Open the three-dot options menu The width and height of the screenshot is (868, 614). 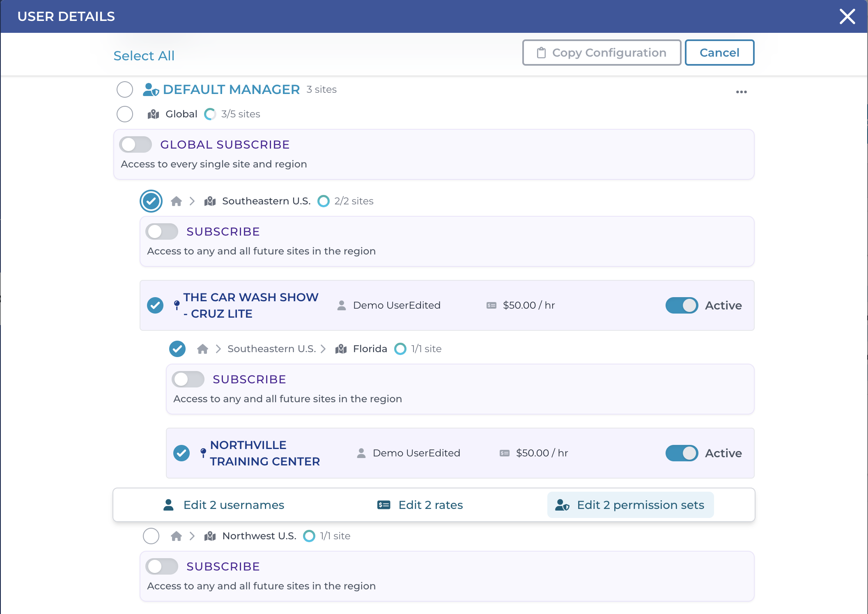[x=741, y=92]
